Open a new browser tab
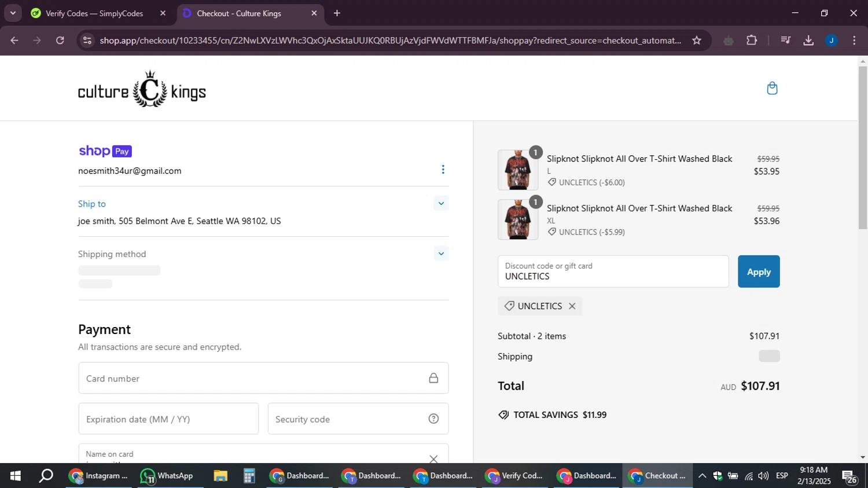Viewport: 868px width, 488px height. coord(337,13)
